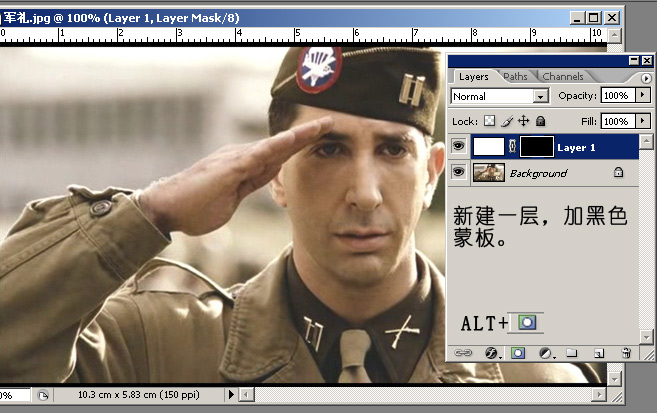
Task: Create a new layer
Action: click(x=599, y=354)
